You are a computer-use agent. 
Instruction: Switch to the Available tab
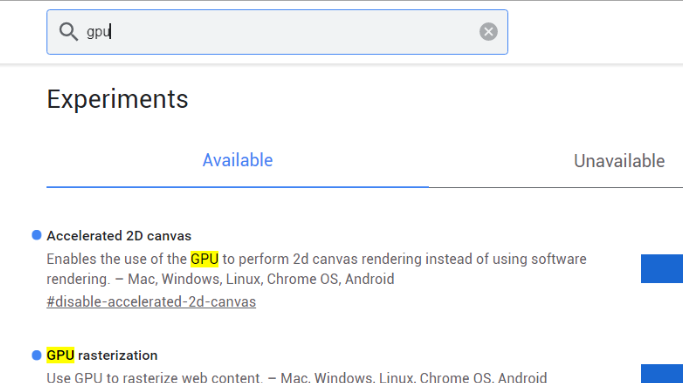[x=237, y=160]
